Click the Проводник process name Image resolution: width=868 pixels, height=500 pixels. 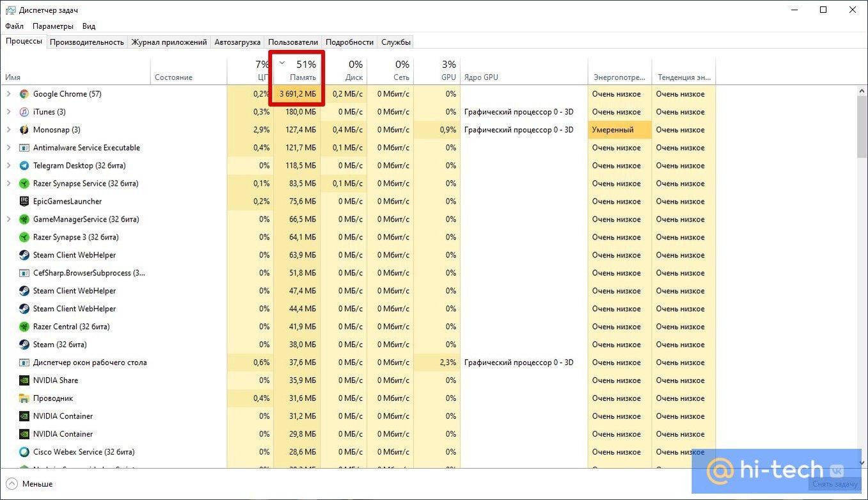point(53,399)
